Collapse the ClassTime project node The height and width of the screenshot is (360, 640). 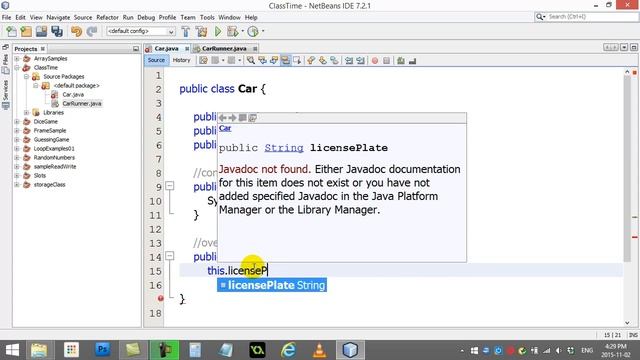click(x=17, y=68)
